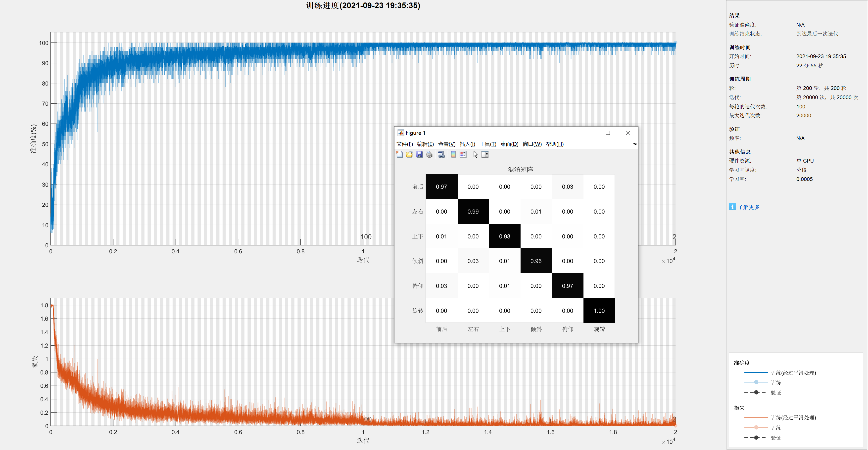Open the 插入(I) menu
The image size is (868, 450).
[x=467, y=144]
